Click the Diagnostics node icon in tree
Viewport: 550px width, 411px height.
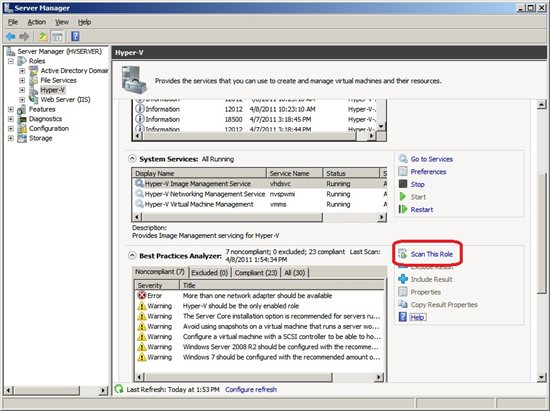coord(22,119)
